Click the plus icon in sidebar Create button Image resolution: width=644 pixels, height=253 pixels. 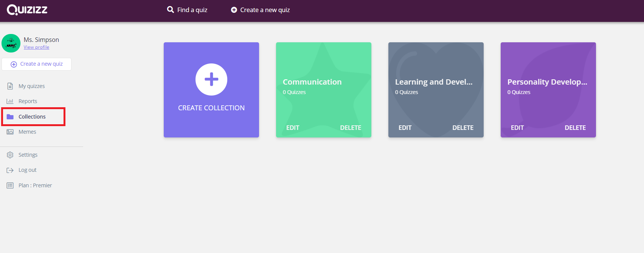tap(14, 64)
